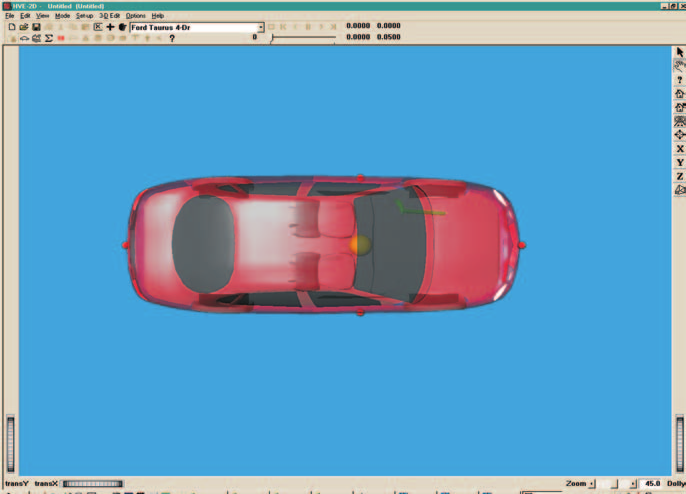Click the greyed skip-to-end playback control
The width and height of the screenshot is (686, 494).
[333, 27]
